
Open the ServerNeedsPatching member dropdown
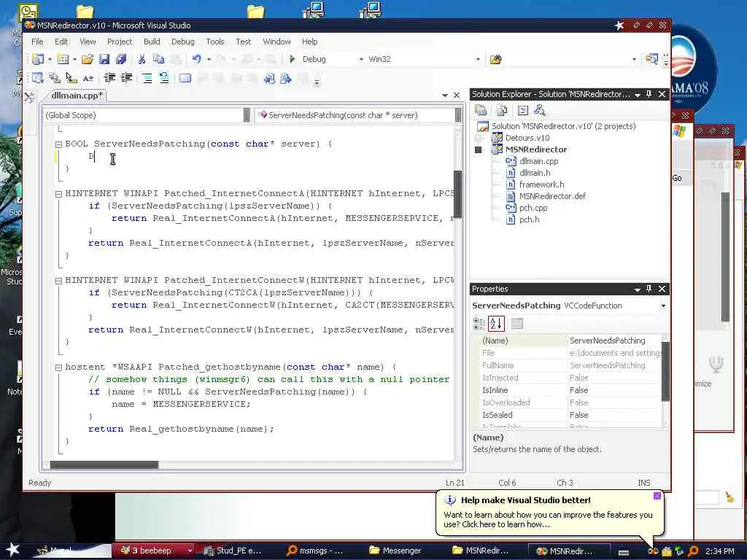click(458, 115)
